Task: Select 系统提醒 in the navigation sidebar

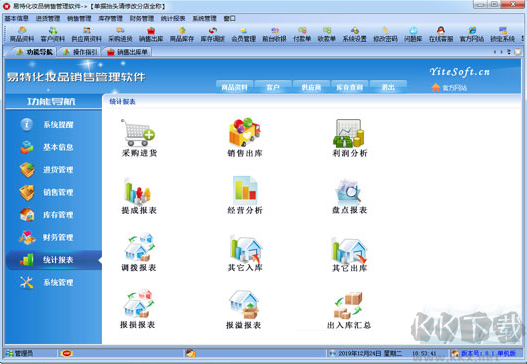Action: (54, 125)
